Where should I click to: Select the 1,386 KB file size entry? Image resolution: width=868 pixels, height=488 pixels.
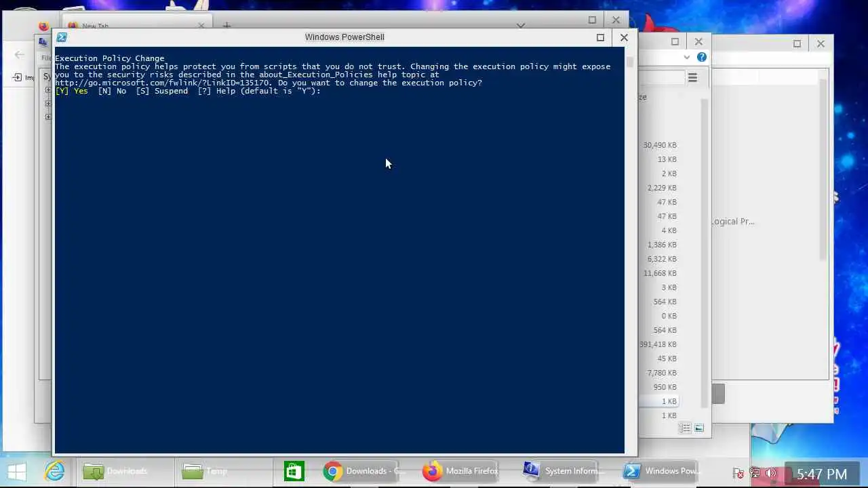pos(662,245)
